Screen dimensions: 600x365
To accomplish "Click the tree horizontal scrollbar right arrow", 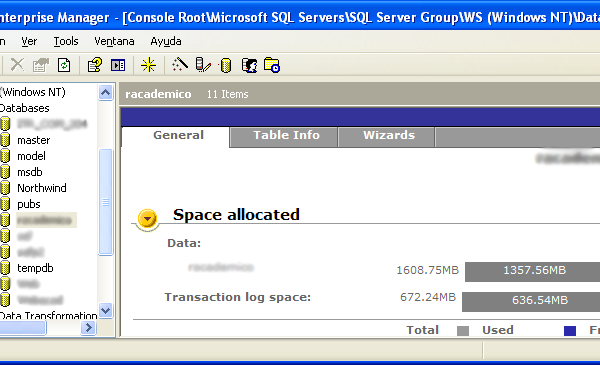I will pyautogui.click(x=88, y=328).
